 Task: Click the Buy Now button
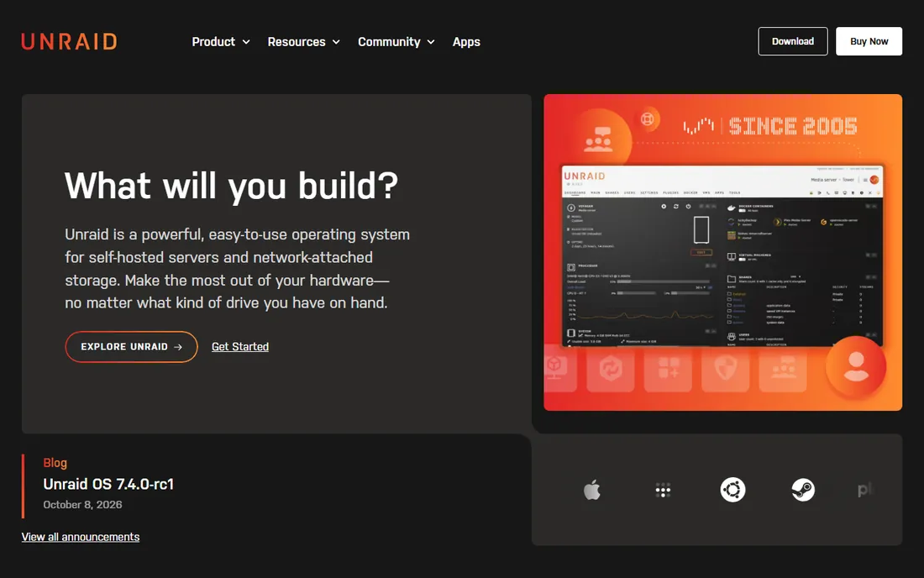[x=869, y=41]
